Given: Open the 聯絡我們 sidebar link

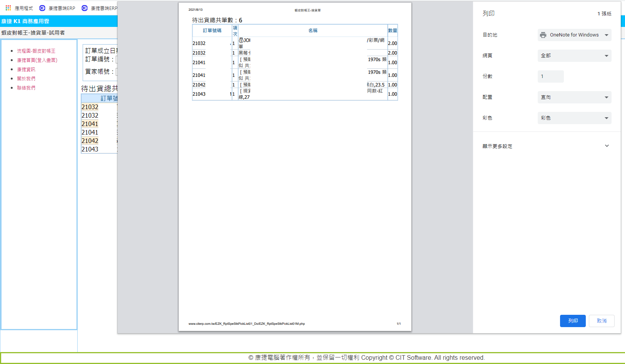Looking at the screenshot, I should (x=26, y=88).
